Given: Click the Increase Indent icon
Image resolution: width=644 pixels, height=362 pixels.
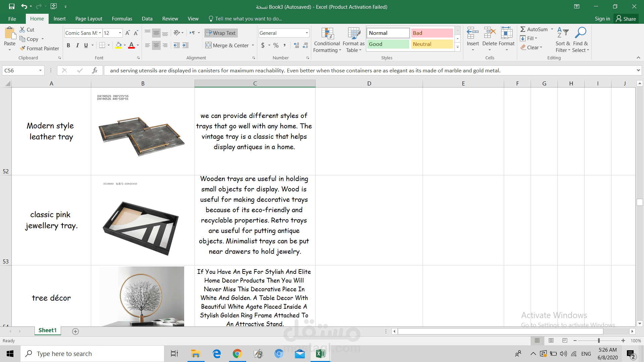Looking at the screenshot, I should [185, 45].
